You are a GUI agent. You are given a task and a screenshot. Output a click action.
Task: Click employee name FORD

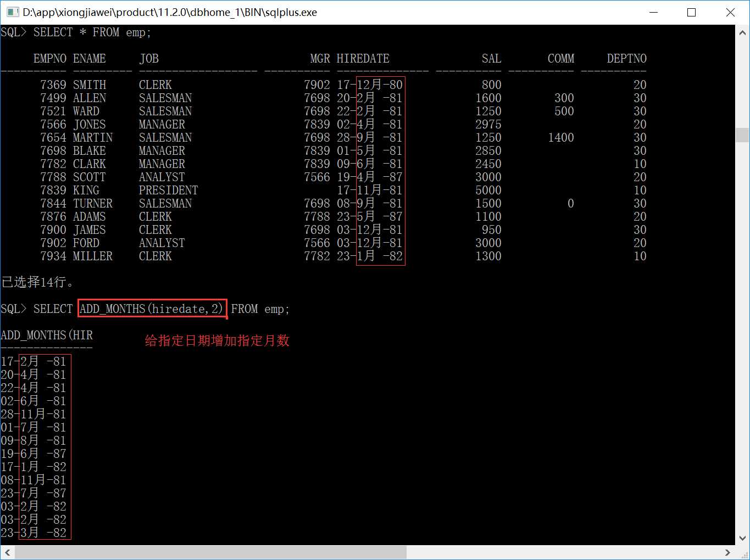click(x=86, y=243)
